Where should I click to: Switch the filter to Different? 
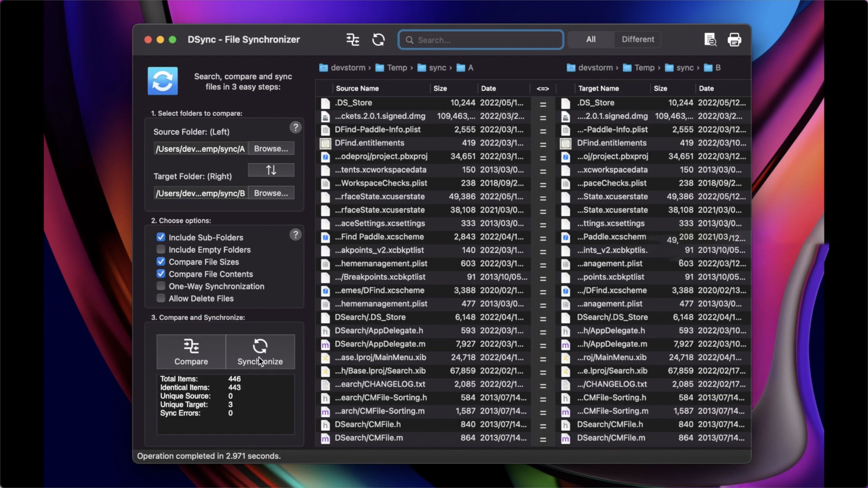tap(637, 39)
